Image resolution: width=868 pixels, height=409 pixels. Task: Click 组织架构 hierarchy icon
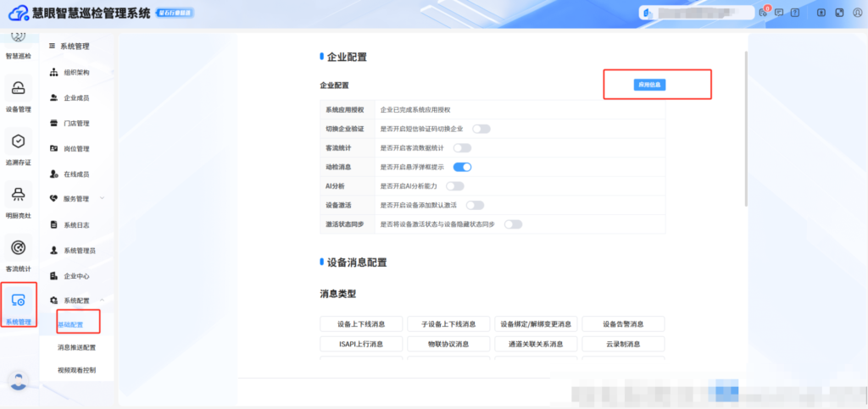(53, 73)
